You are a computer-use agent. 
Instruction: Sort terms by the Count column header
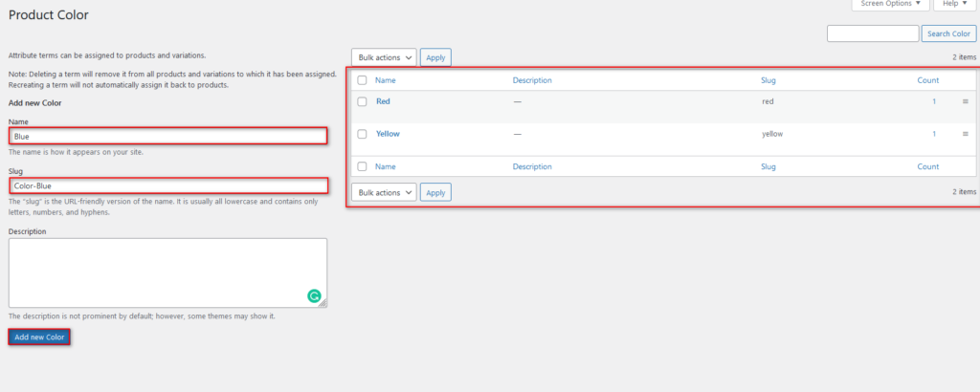(x=927, y=80)
